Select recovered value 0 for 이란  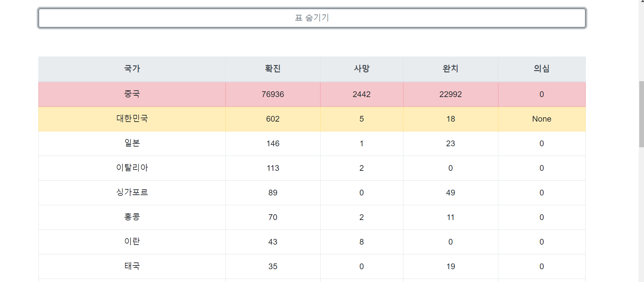(451, 242)
